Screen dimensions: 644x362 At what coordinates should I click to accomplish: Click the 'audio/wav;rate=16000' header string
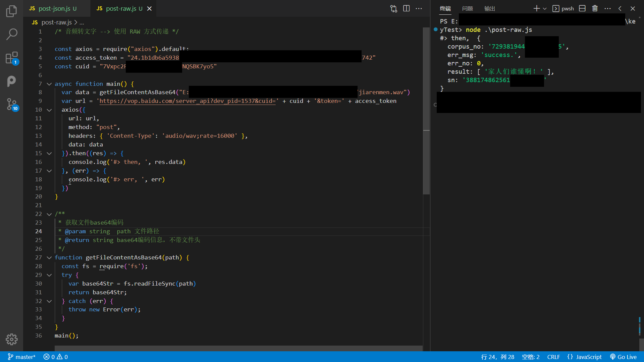point(200,136)
